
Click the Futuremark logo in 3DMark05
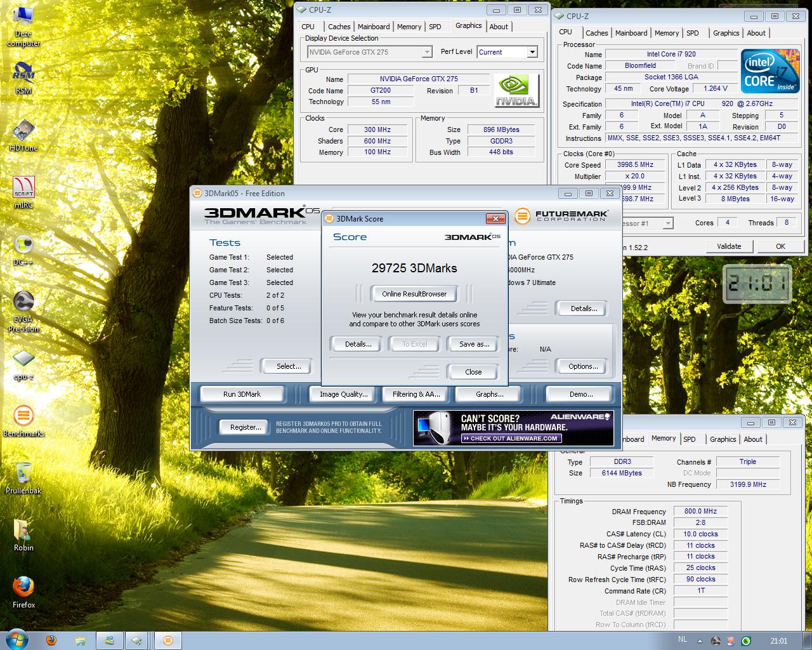click(x=561, y=216)
